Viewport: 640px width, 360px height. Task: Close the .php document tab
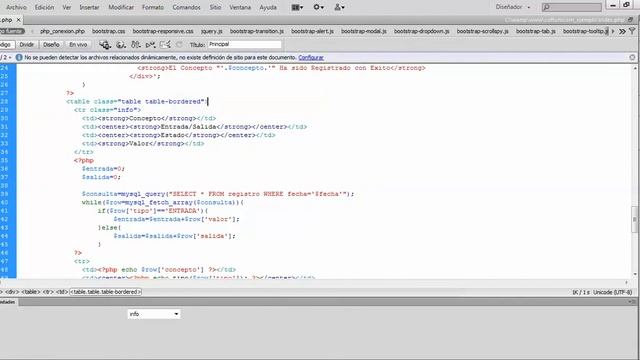click(18, 20)
